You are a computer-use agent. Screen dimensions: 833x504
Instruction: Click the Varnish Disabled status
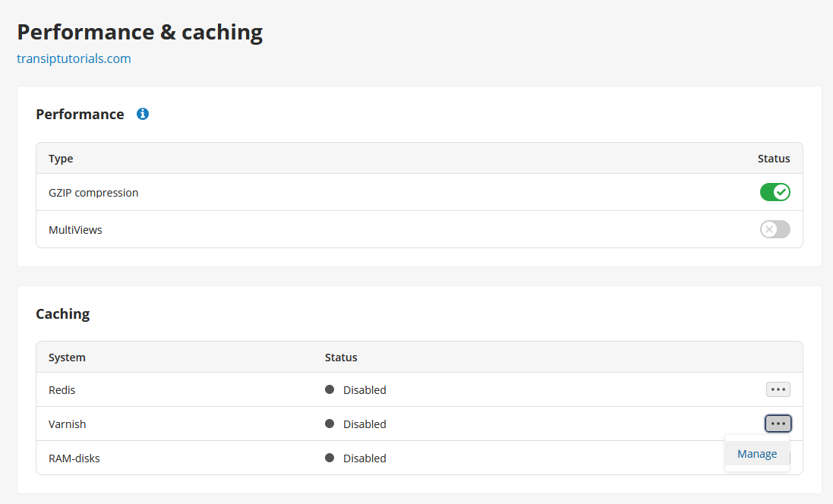pos(355,424)
